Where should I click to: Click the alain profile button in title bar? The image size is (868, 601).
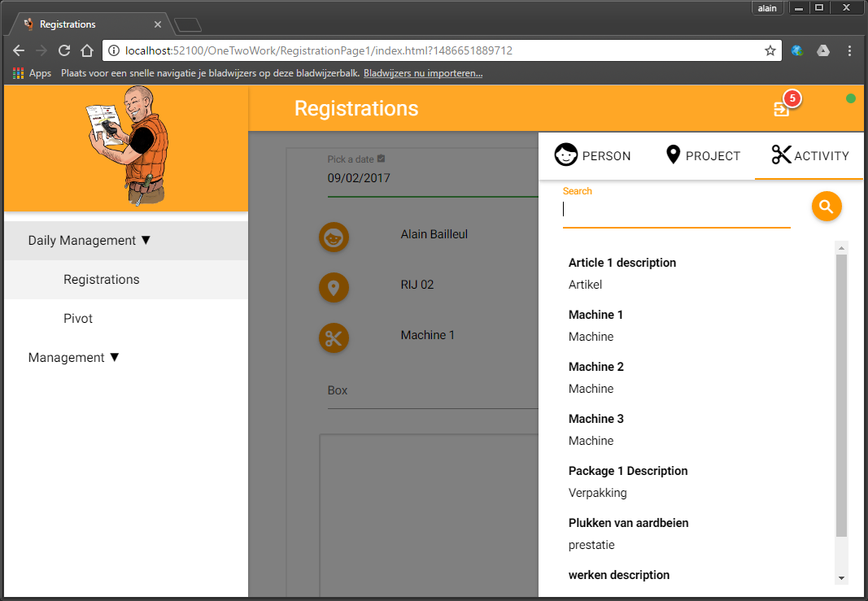(767, 8)
